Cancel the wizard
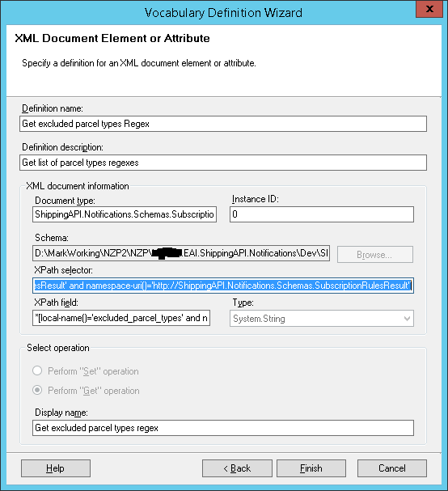Screen dimensions: 448x491 pos(391,468)
